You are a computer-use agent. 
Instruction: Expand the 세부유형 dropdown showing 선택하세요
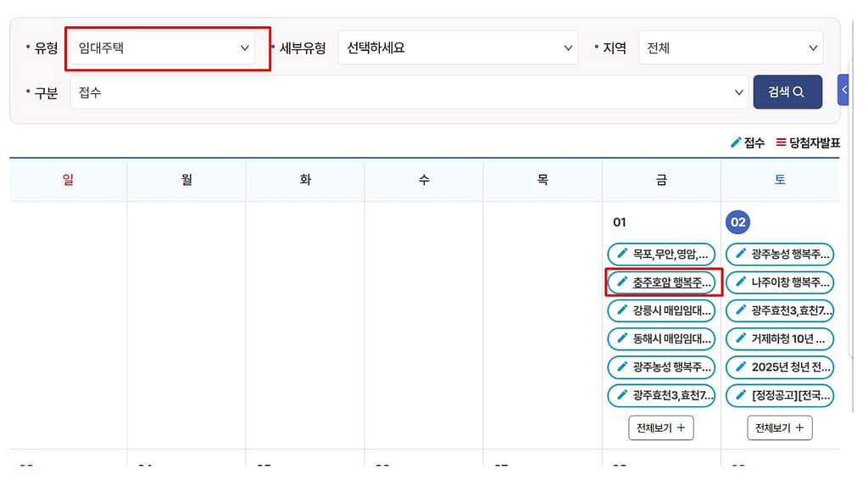pos(458,48)
